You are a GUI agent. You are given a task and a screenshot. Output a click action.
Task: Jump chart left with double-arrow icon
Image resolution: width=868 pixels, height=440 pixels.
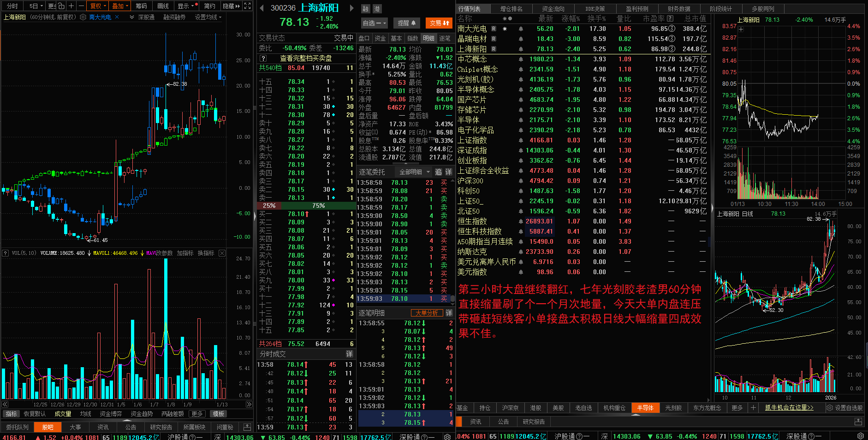pyautogui.click(x=5, y=405)
